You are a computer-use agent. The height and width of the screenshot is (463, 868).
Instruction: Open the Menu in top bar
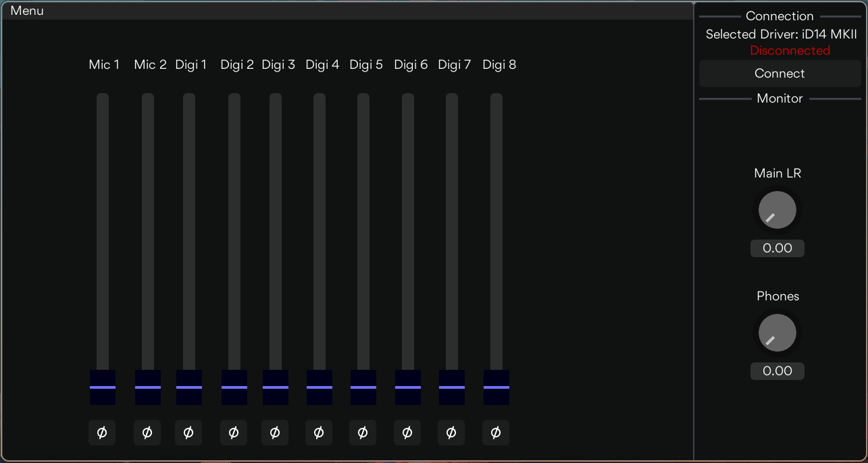click(x=27, y=11)
